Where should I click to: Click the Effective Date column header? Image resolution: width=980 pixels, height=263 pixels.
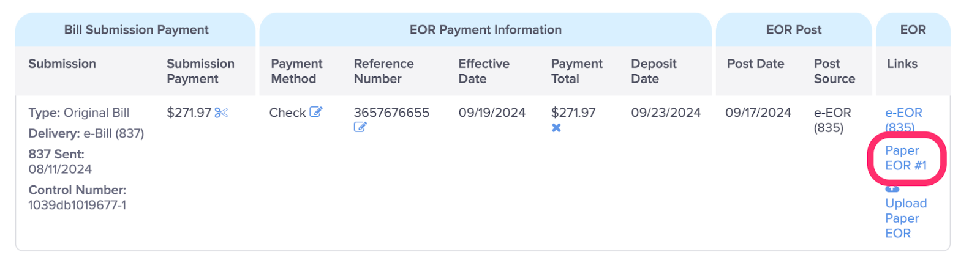point(484,71)
